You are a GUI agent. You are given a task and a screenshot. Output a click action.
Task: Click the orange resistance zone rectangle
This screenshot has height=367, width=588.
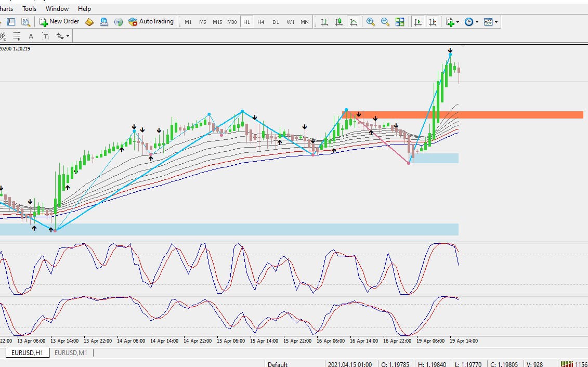point(462,115)
